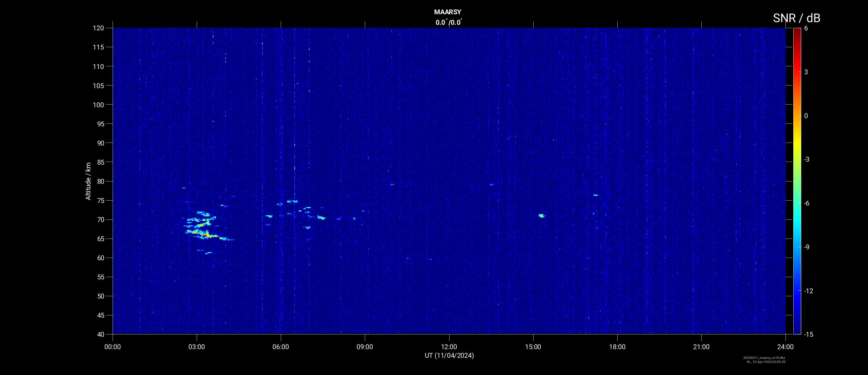Viewport: 868px width, 375px height.
Task: Click the 50 altitude tick label
Action: coord(100,296)
